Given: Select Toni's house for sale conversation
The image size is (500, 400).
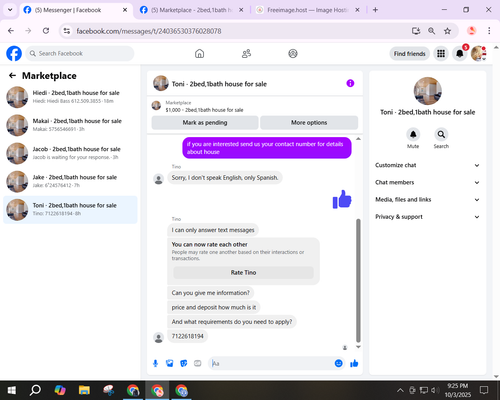Looking at the screenshot, I should pyautogui.click(x=70, y=210).
